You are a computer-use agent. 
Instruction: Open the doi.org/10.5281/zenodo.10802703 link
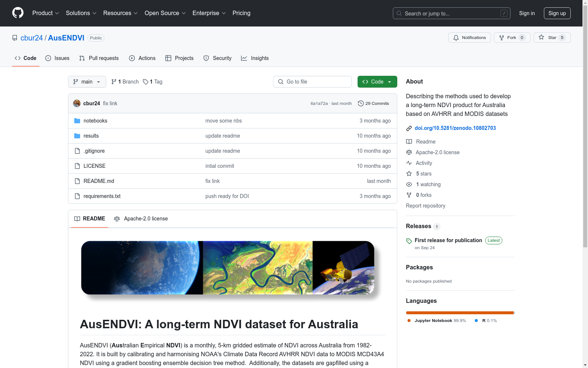tap(455, 128)
